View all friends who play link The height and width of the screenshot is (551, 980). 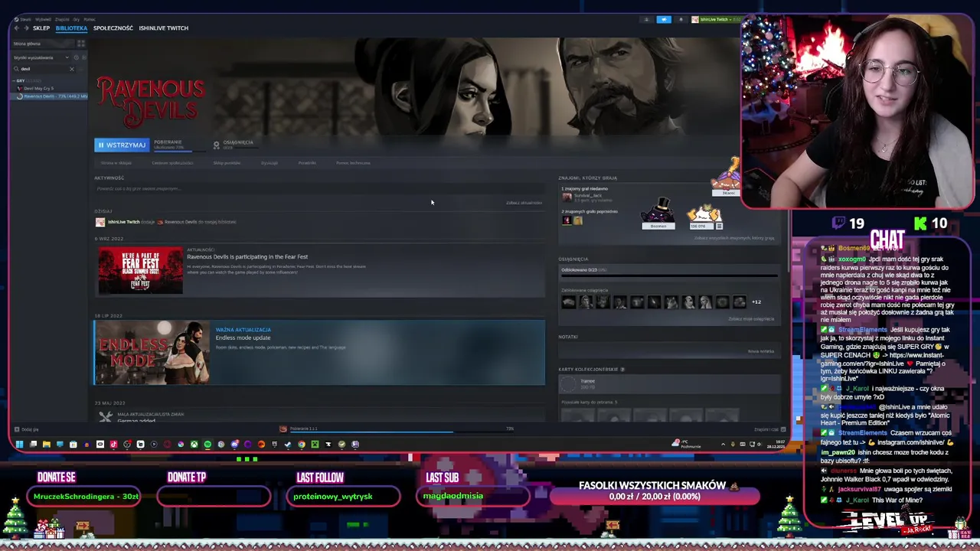734,238
